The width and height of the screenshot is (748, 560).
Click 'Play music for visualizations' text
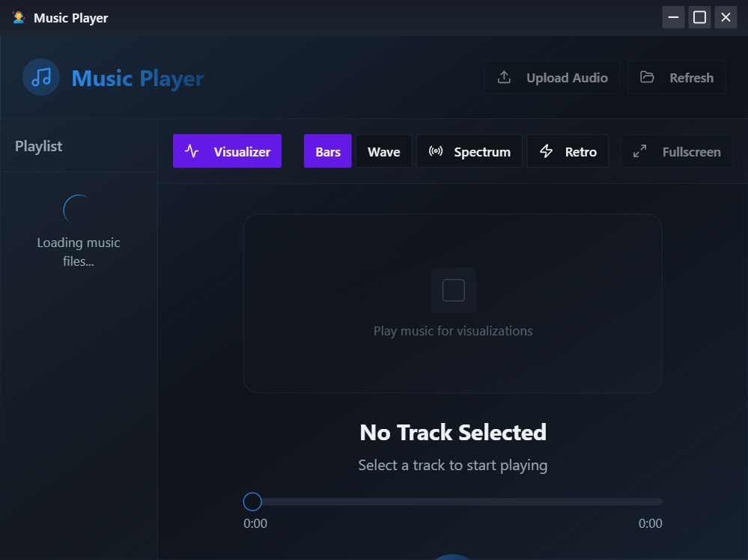coord(453,331)
